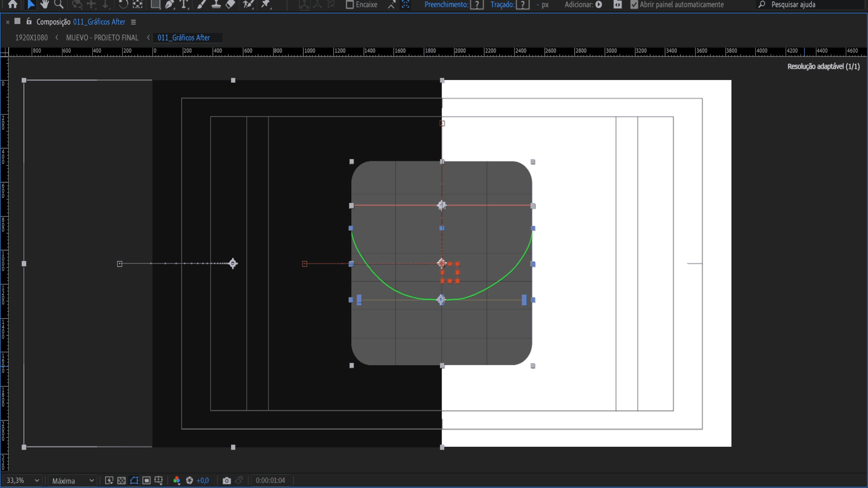
Task: Toggle mask and shape path visibility
Action: pos(134,481)
